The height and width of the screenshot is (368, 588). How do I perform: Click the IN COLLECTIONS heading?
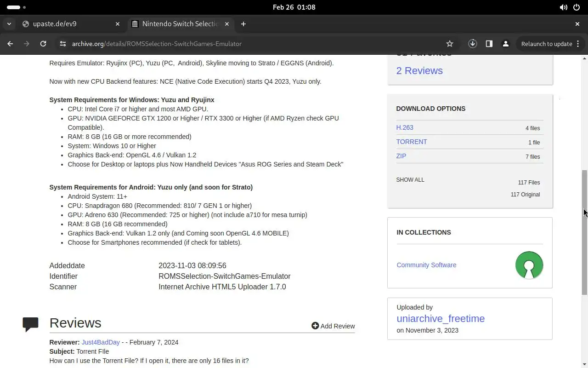coord(424,232)
